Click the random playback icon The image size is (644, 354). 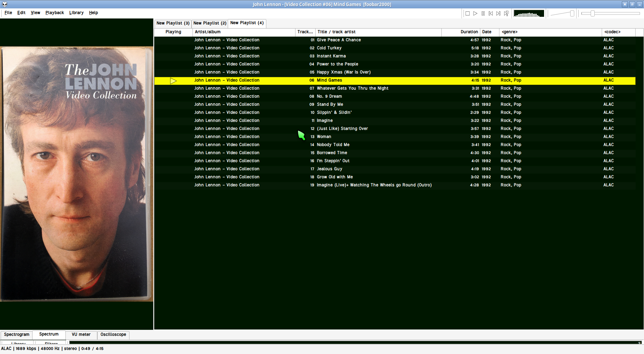coord(506,13)
